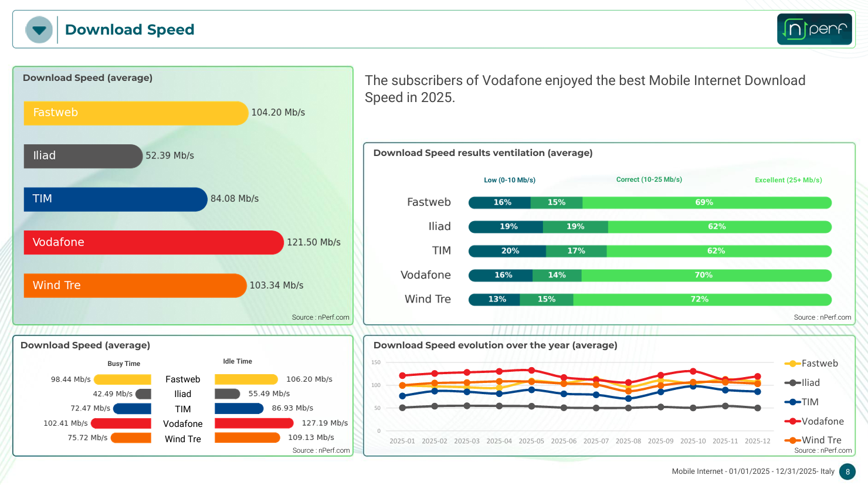Click the "Mobile Internet - 01/01/2025" footer text

click(x=753, y=472)
